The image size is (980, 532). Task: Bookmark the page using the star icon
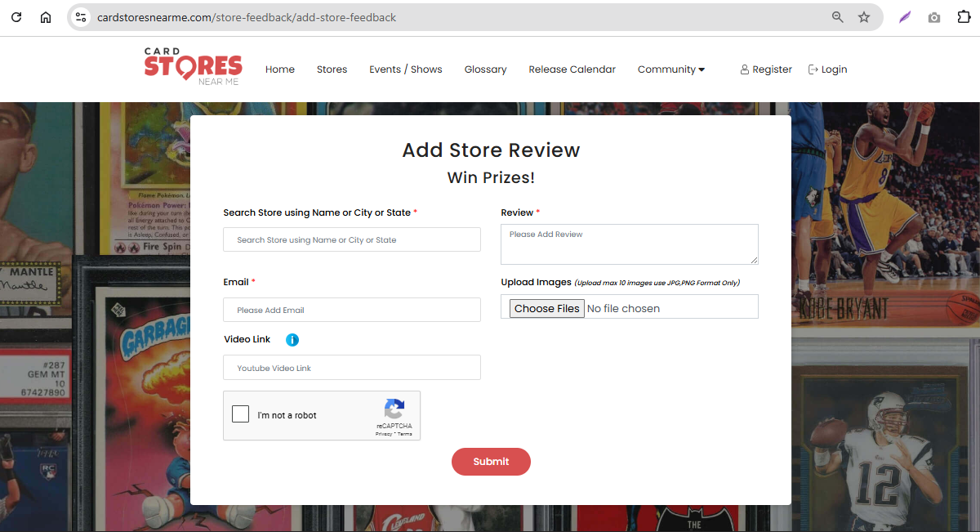(864, 16)
